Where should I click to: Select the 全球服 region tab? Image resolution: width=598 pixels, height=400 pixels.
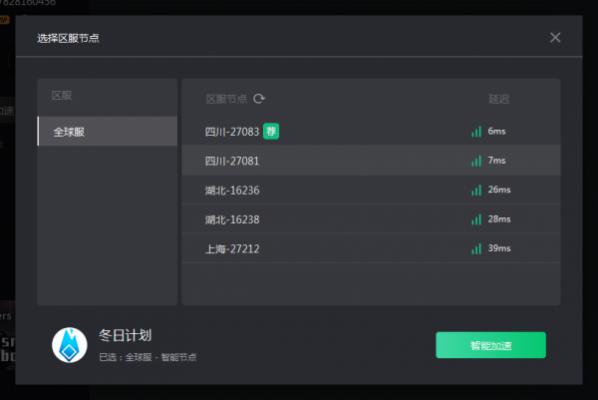[x=108, y=132]
